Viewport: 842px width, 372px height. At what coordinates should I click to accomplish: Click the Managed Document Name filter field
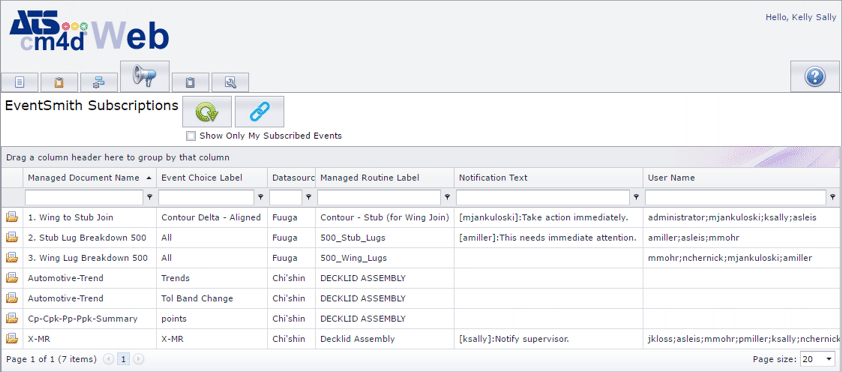coord(84,198)
